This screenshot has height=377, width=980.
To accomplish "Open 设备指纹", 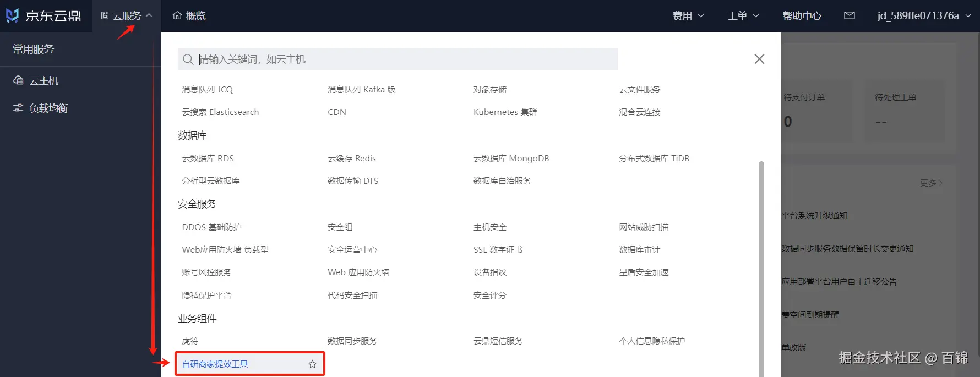I will click(x=490, y=272).
